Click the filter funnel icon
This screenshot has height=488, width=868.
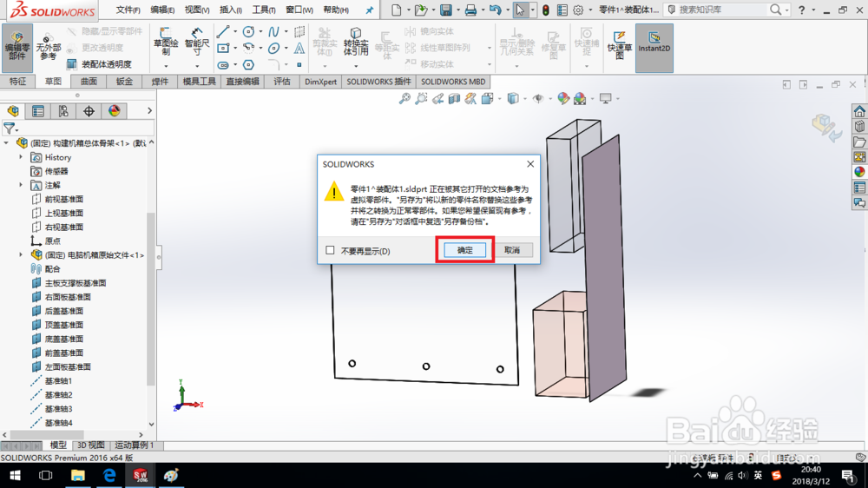click(x=10, y=129)
